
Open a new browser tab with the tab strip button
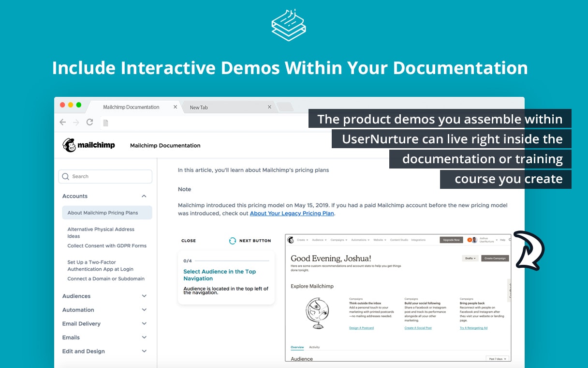[x=285, y=107]
